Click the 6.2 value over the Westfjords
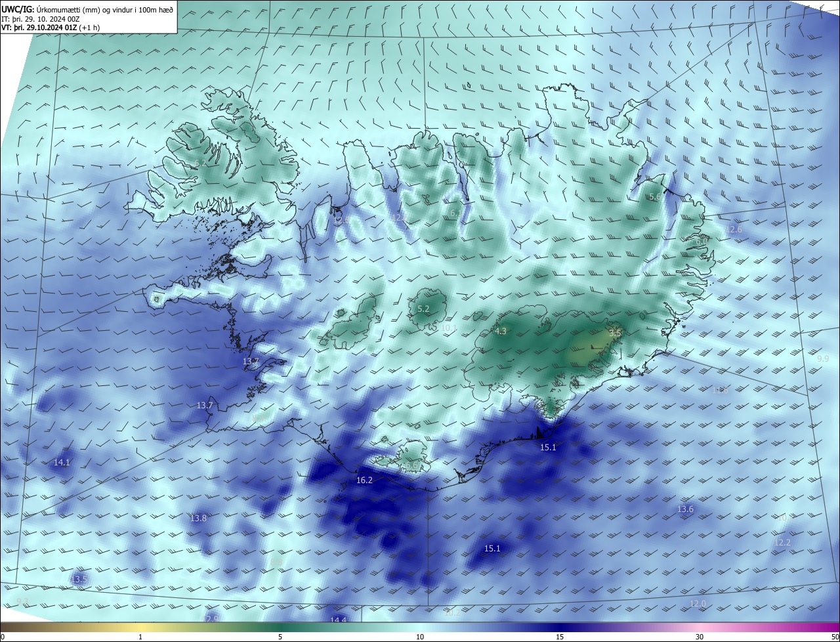The width and height of the screenshot is (840, 642). pyautogui.click(x=200, y=163)
